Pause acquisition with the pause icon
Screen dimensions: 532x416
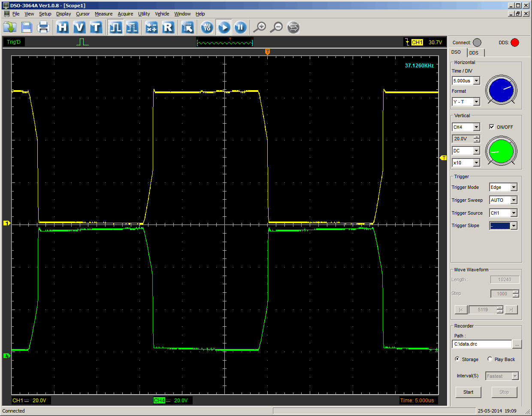[x=240, y=27]
